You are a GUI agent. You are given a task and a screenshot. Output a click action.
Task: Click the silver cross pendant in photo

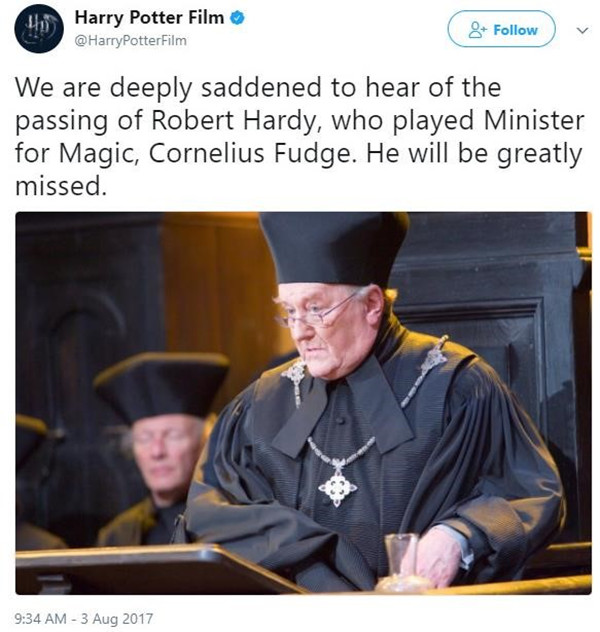click(x=338, y=488)
